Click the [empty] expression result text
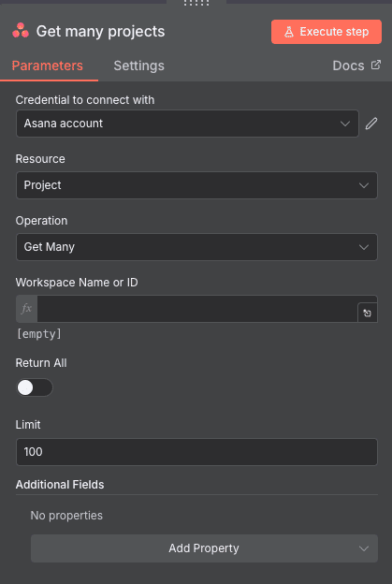 [39, 334]
